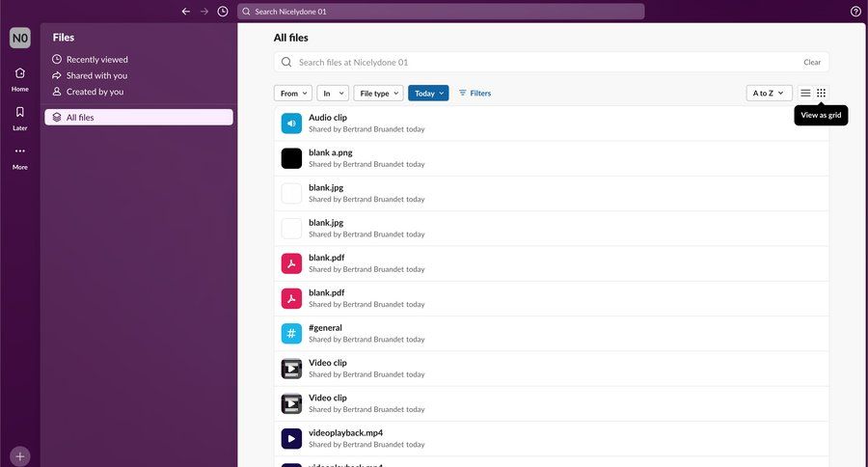Switch to View as grid
Viewport: 868px width, 467px height.
[x=821, y=93]
